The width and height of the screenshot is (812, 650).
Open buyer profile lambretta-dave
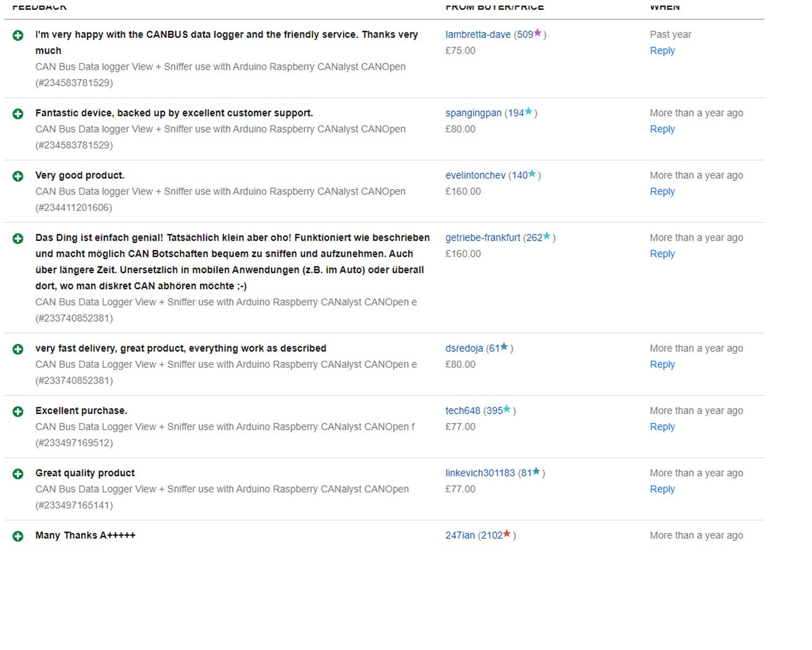(x=478, y=35)
